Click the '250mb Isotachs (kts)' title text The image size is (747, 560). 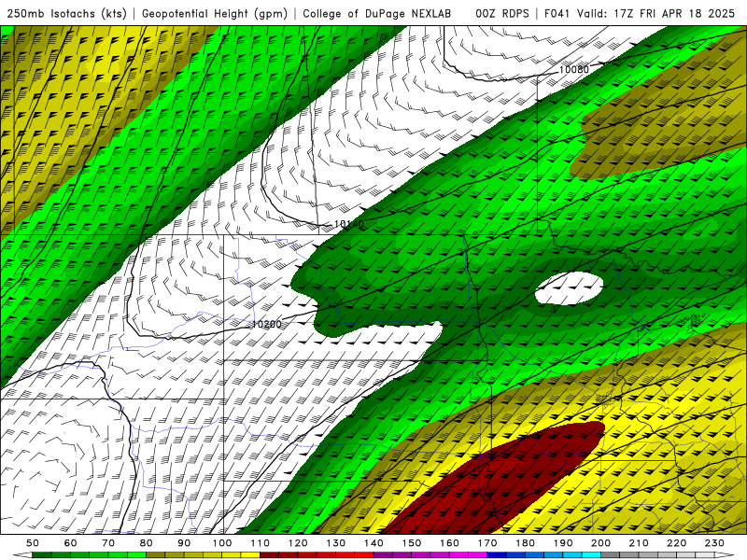coord(66,14)
